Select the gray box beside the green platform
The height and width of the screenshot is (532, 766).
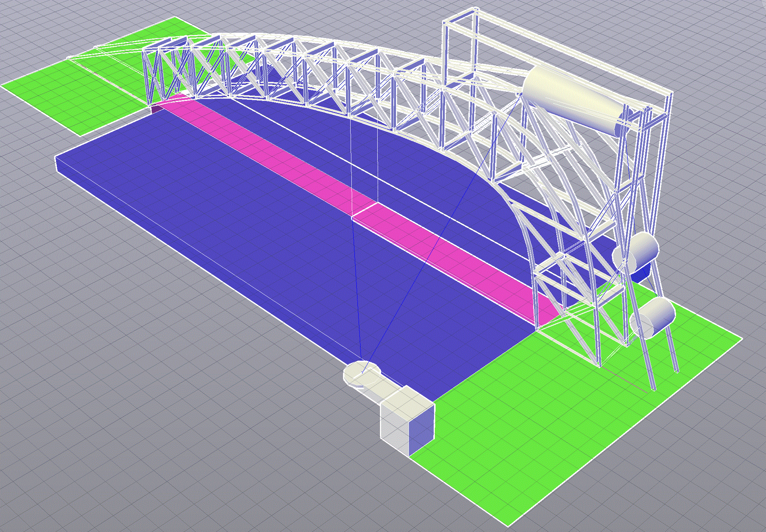(x=408, y=420)
